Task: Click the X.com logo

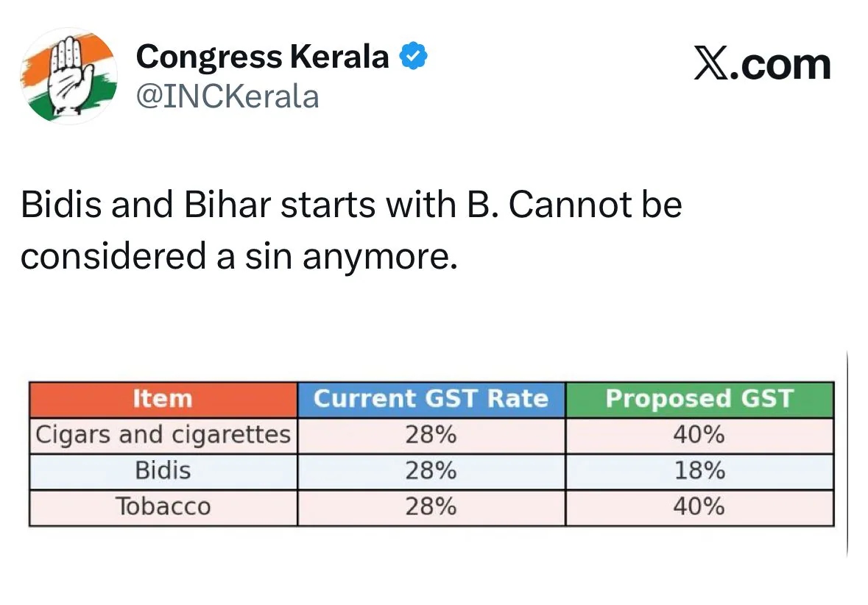Action: point(762,65)
